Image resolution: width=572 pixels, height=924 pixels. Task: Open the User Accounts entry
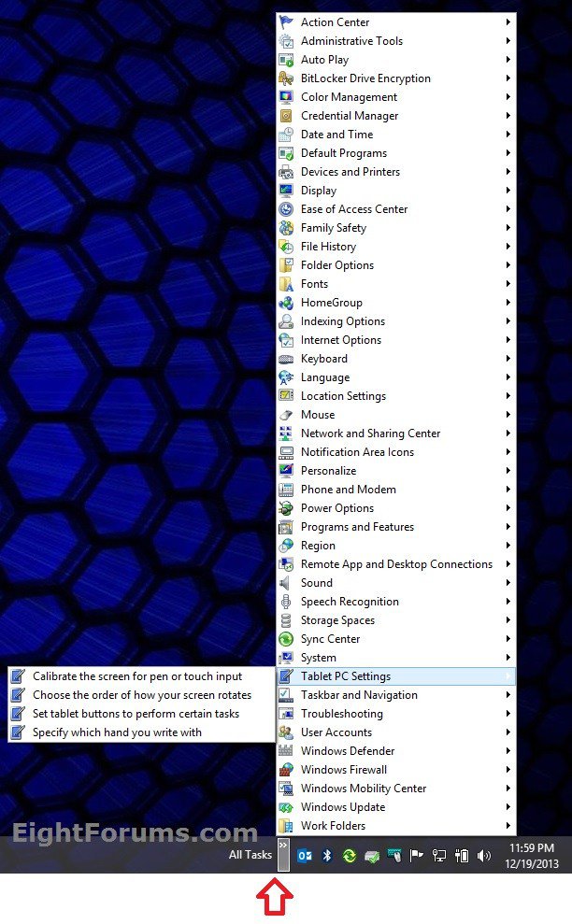click(395, 732)
